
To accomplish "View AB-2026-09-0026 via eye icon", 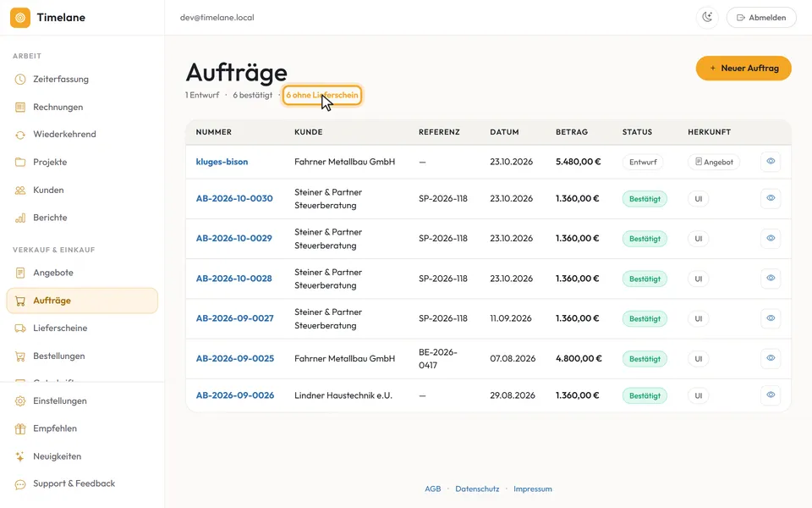I will [771, 395].
